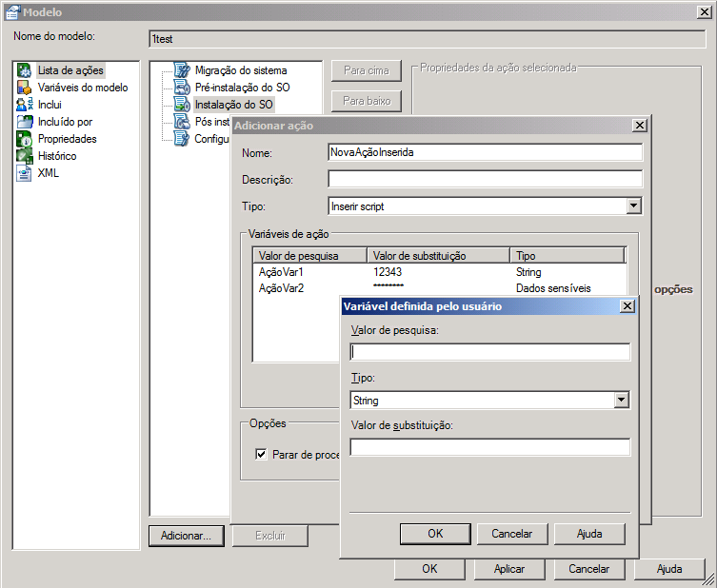Click OK in the Variável definida dialog
717x588 pixels.
pyautogui.click(x=435, y=534)
